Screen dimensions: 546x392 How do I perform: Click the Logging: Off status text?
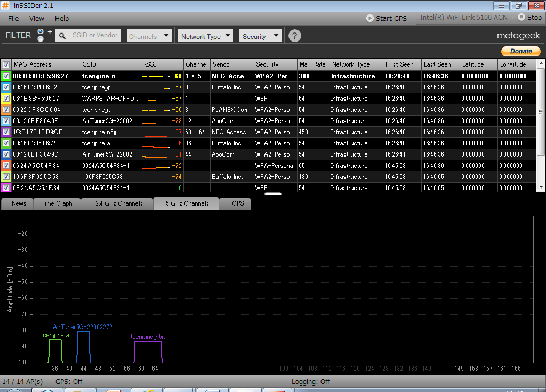311,381
